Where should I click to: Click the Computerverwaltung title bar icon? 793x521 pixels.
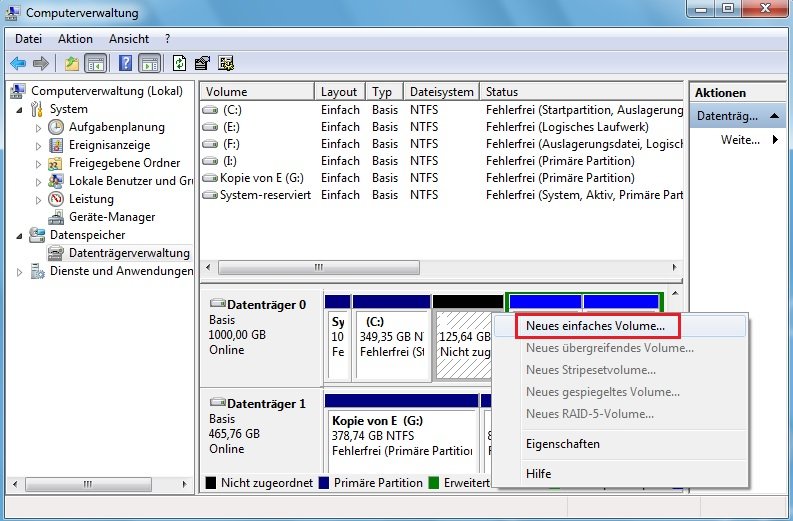click(x=12, y=12)
